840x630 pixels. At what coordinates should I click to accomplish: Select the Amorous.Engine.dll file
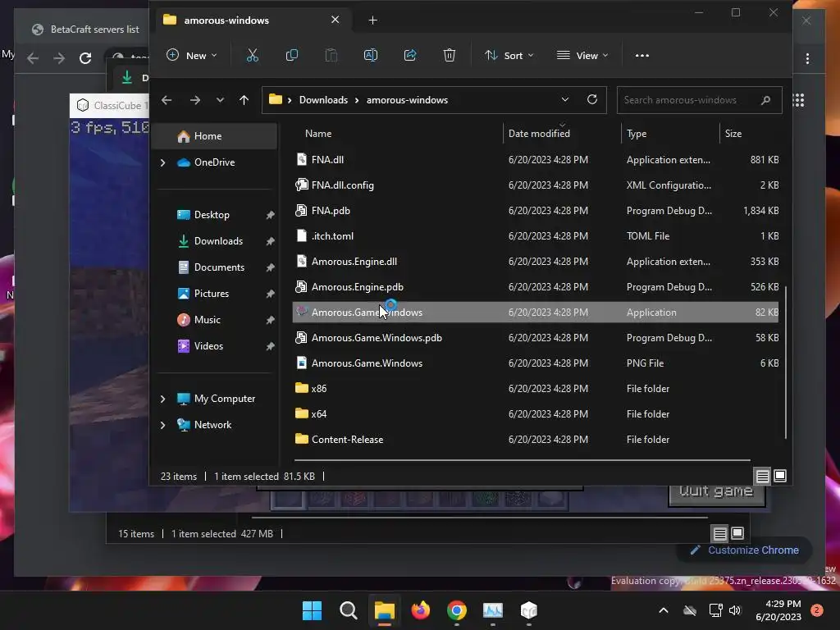[x=536, y=262]
